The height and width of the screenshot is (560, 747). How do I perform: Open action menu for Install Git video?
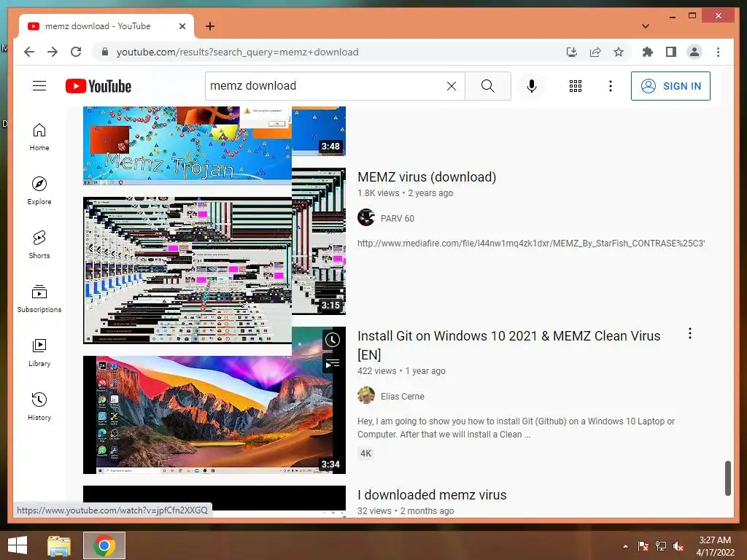[690, 333]
